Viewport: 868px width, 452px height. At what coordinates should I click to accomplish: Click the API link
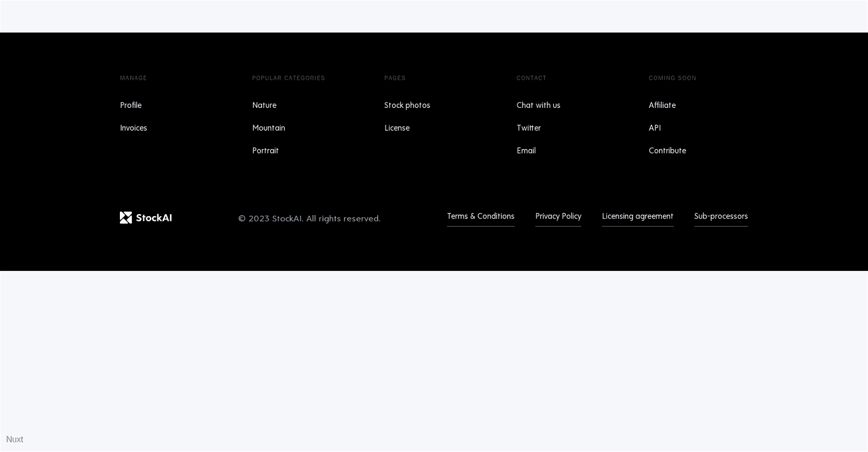(x=654, y=128)
